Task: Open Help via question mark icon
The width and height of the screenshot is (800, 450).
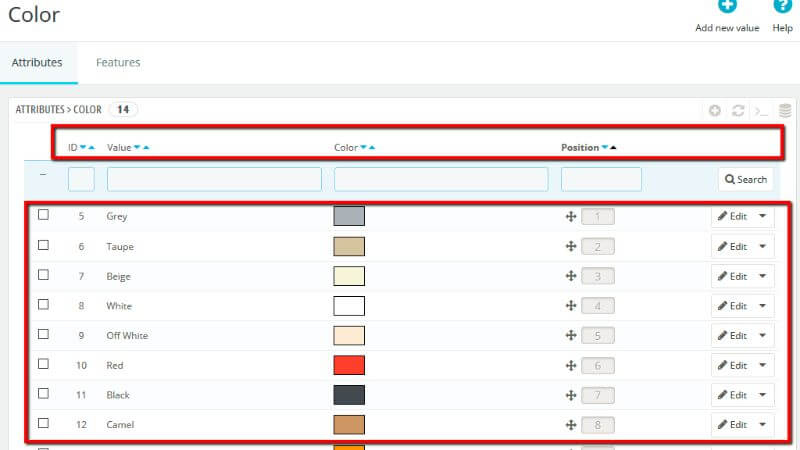Action: tap(782, 6)
